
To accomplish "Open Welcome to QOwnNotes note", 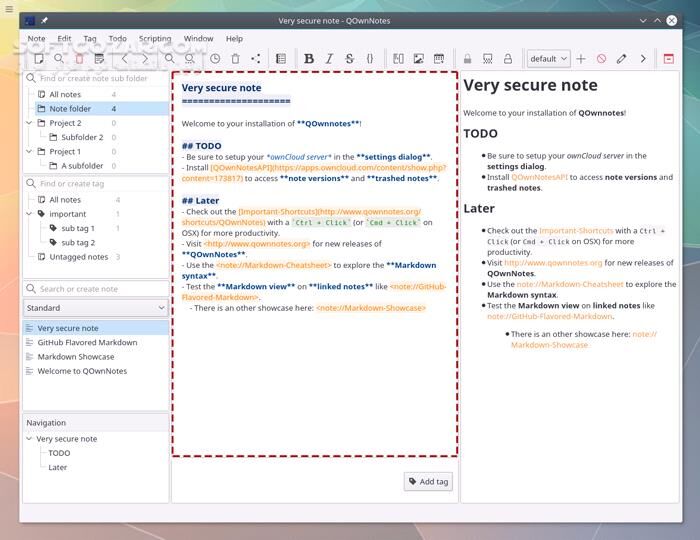I will pyautogui.click(x=82, y=371).
